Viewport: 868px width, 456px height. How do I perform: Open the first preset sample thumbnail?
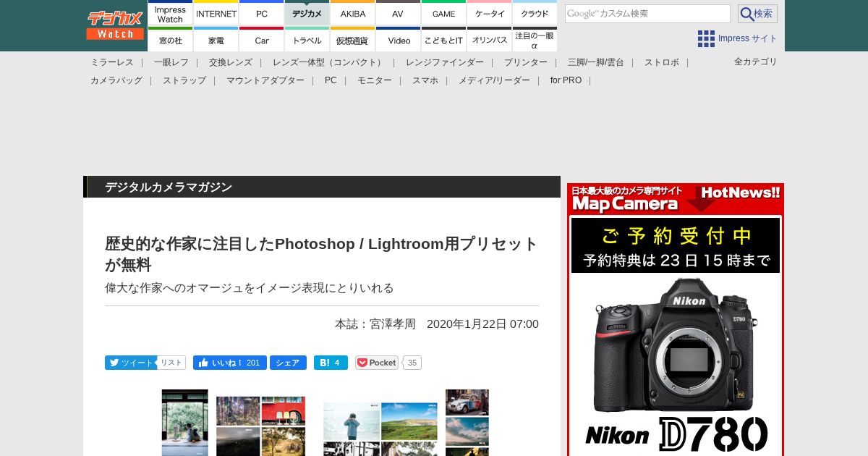pos(185,423)
